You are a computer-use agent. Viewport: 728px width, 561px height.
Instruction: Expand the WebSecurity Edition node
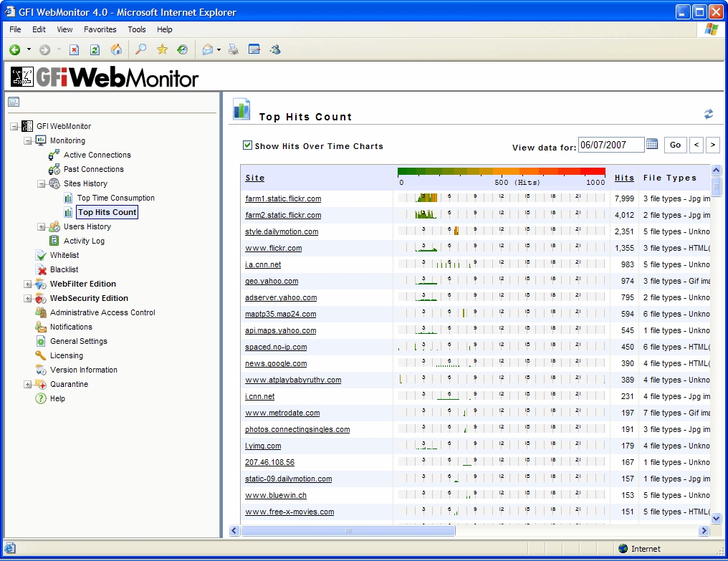[28, 298]
